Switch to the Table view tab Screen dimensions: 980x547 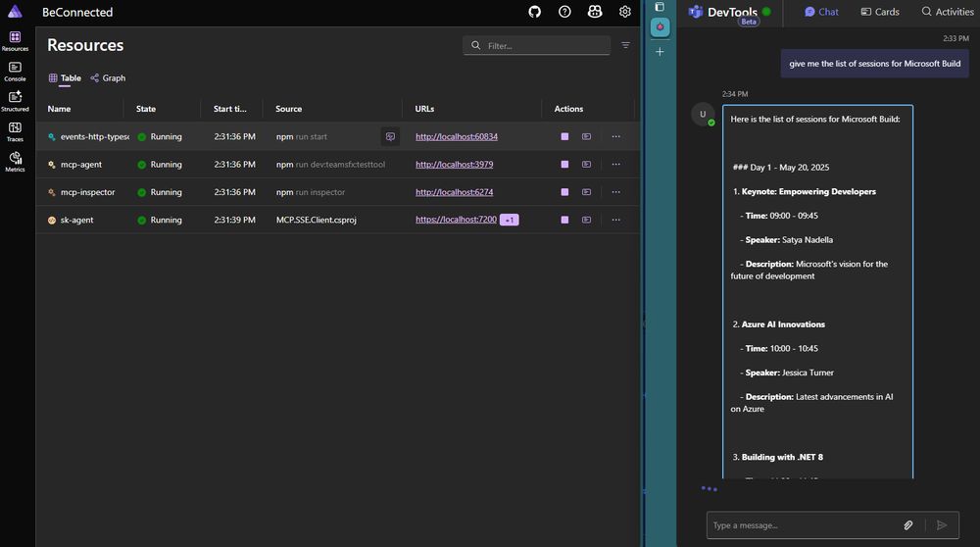(65, 78)
